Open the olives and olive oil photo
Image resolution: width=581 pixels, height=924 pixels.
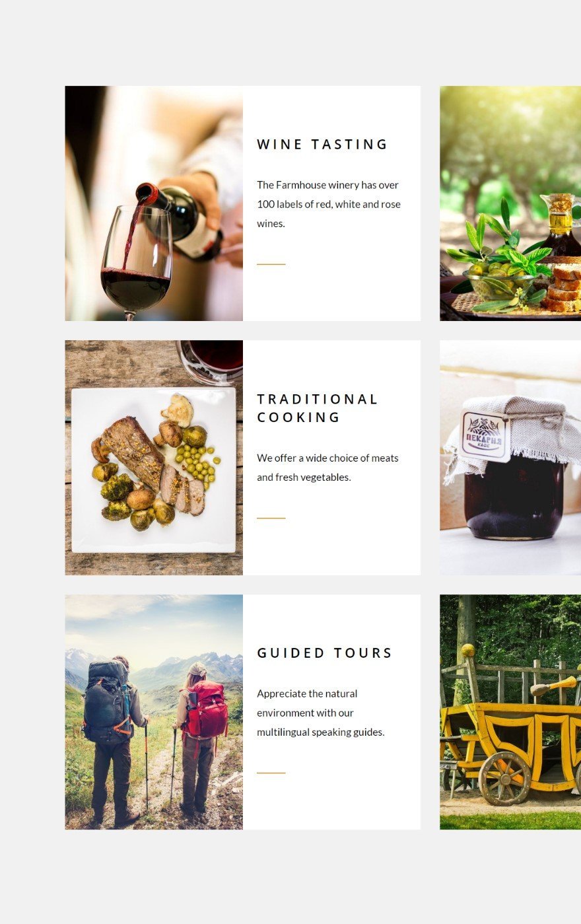pos(510,203)
